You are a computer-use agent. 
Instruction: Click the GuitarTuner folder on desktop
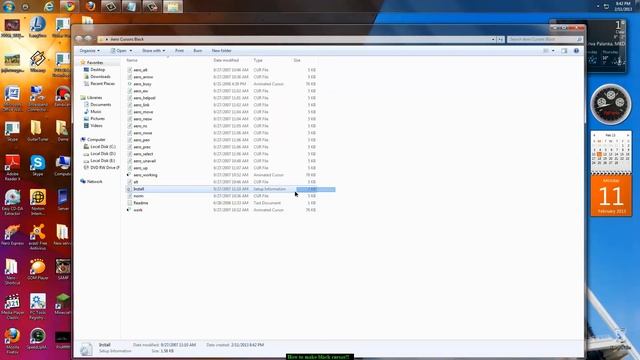pos(37,131)
